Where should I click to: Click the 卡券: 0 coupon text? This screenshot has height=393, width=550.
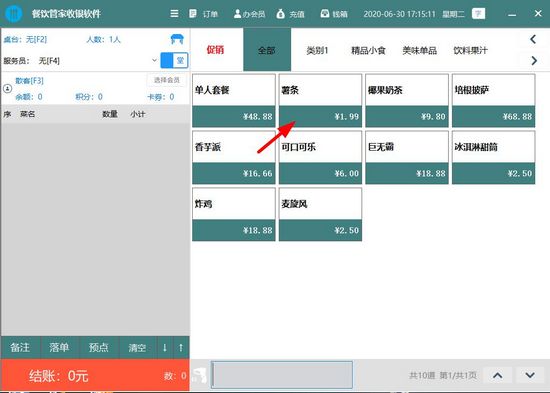(161, 97)
